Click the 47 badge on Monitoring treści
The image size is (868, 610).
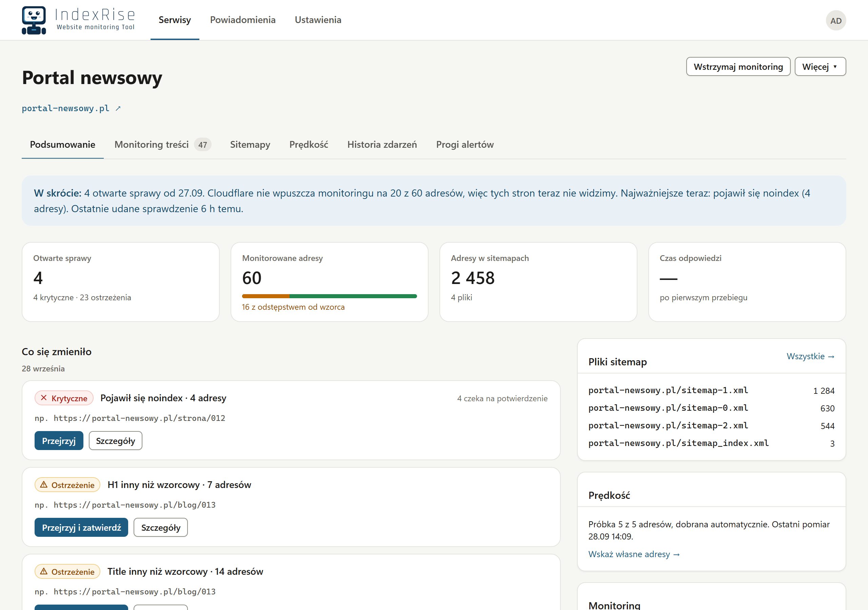(x=203, y=144)
